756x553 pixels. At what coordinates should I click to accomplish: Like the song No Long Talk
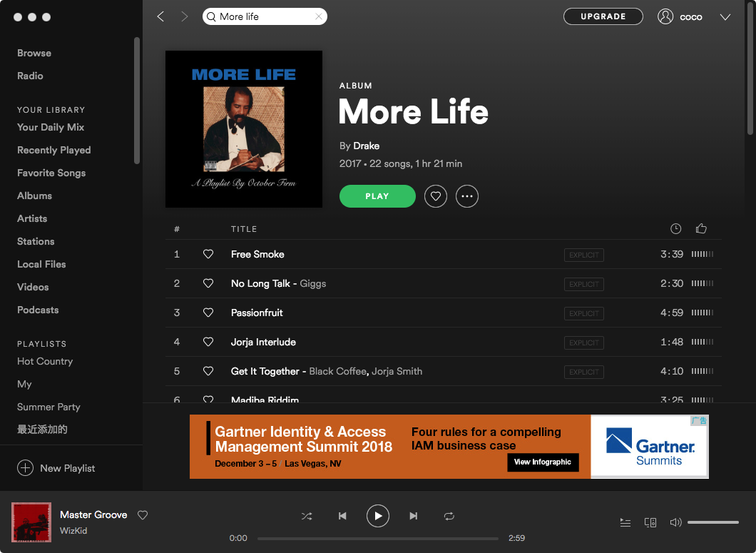(x=208, y=283)
